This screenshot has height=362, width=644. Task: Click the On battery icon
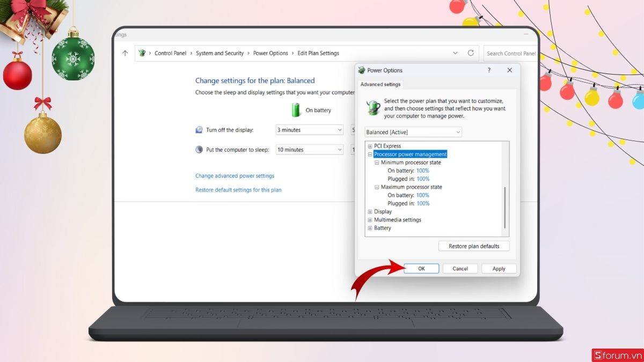[296, 110]
